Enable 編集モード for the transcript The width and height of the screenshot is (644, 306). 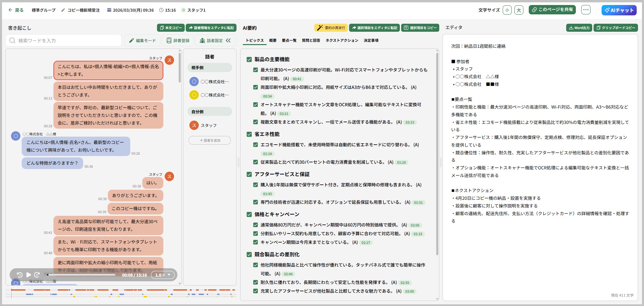(143, 40)
